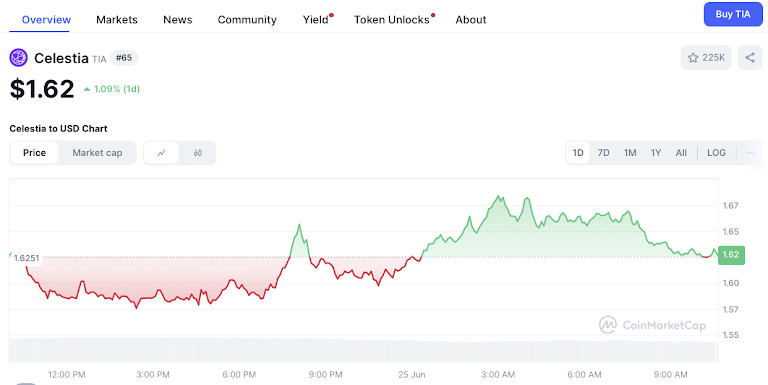The width and height of the screenshot is (768, 385).
Task: Click the 1.09% (1d) change indicator
Action: (112, 89)
